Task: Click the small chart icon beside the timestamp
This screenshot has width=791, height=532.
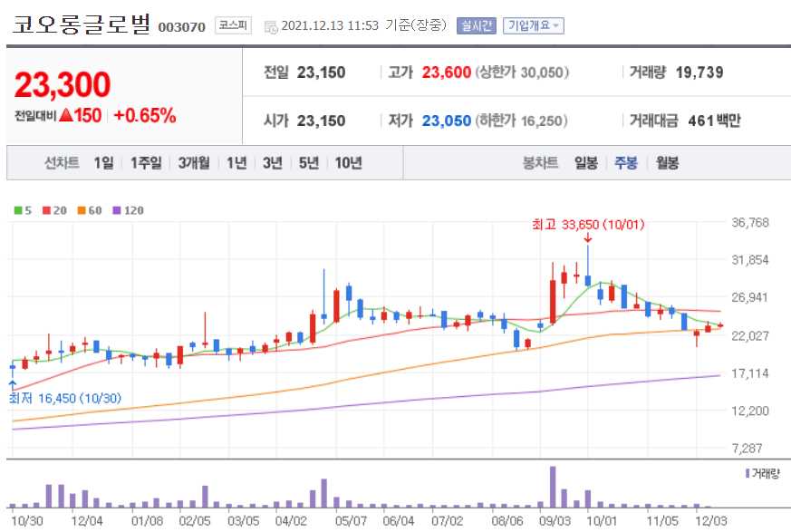Action: tap(269, 27)
